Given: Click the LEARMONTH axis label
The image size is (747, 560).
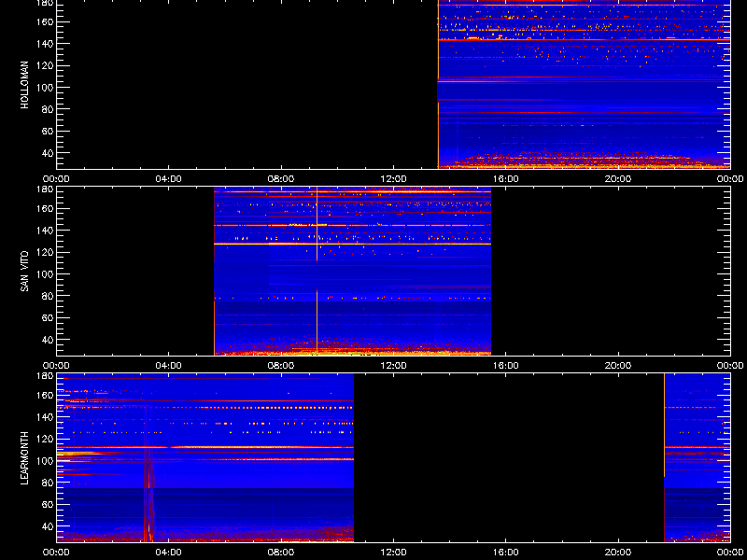Looking at the screenshot, I should point(24,458).
